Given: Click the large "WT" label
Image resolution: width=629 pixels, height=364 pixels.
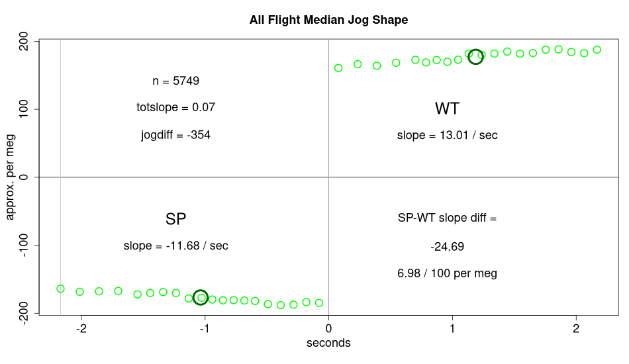Looking at the screenshot, I should point(448,109).
